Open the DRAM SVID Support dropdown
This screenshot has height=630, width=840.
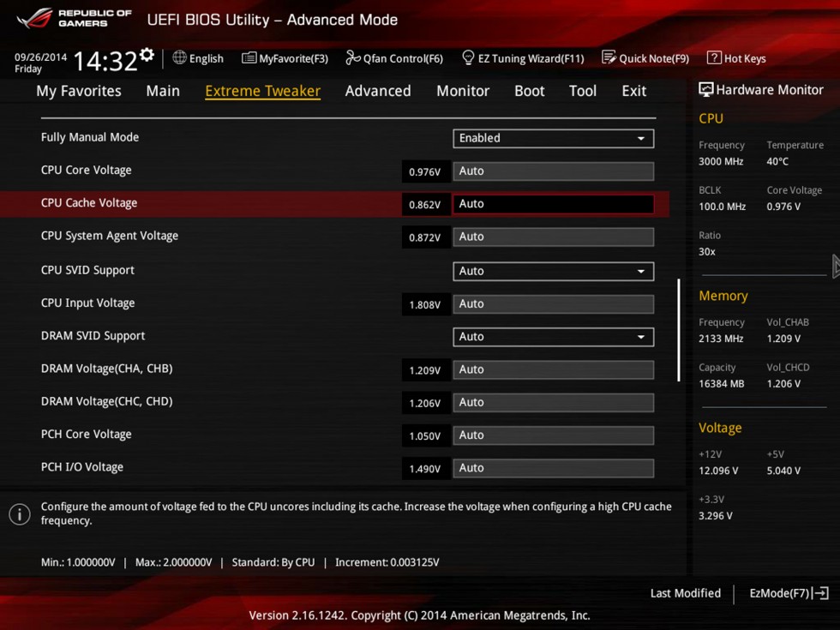tap(553, 337)
